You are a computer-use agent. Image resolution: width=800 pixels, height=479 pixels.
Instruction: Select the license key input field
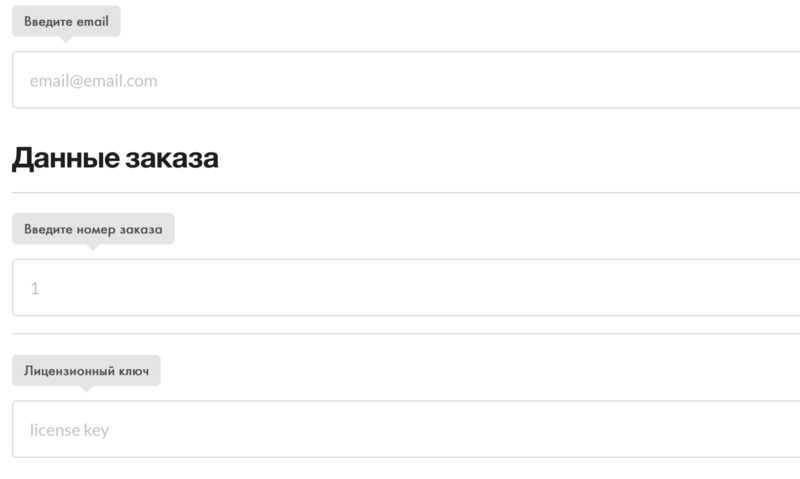coord(406,429)
